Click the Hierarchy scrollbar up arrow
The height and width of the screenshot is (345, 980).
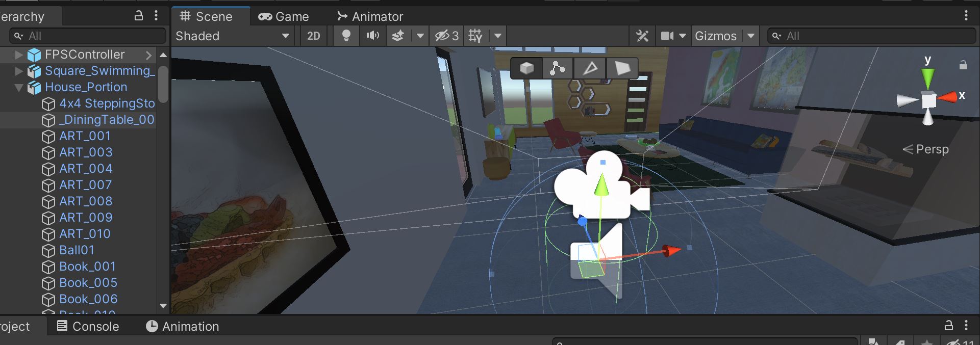coord(163,55)
